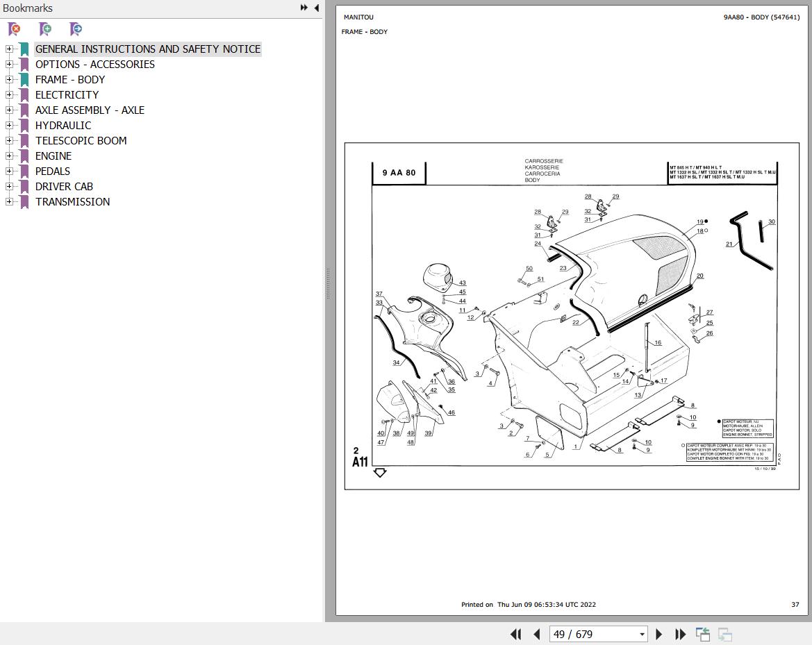The image size is (812, 645).
Task: Go to the first page
Action: 516,634
